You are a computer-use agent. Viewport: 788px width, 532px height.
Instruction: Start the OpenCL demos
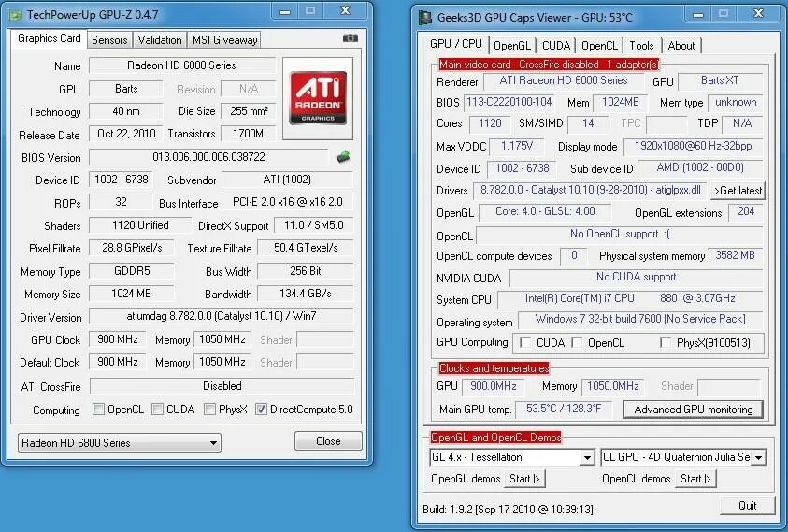pos(695,479)
